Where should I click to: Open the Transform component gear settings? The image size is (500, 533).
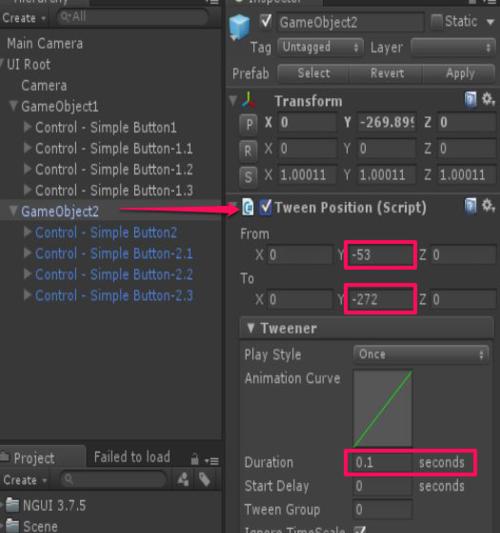(488, 99)
